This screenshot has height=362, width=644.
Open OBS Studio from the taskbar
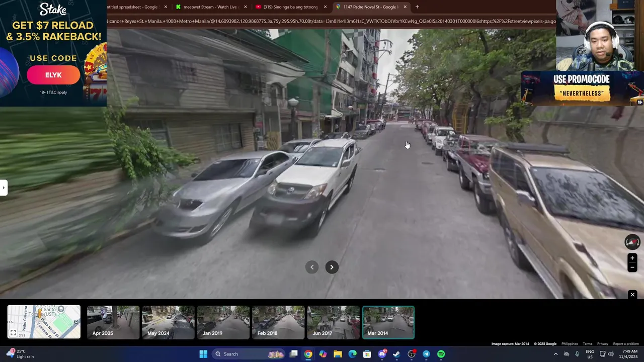(412, 354)
